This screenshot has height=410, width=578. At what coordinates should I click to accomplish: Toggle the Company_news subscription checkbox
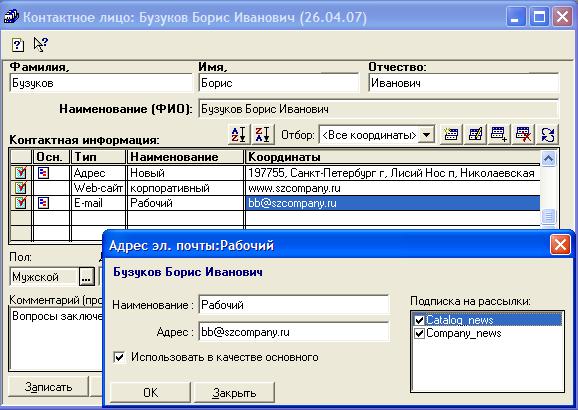(x=419, y=334)
